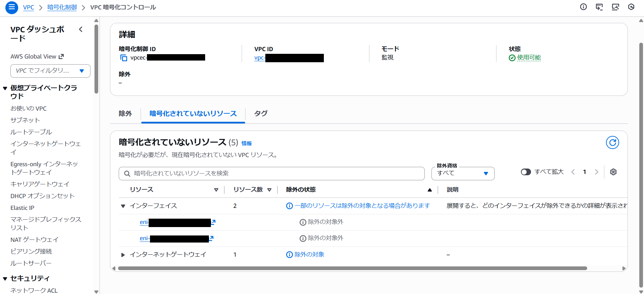Open Route tables in sidebar
The height and width of the screenshot is (294, 644).
(x=31, y=132)
